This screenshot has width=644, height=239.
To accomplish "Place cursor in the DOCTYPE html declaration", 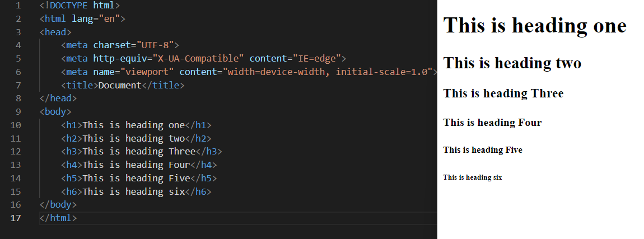I will pyautogui.click(x=80, y=6).
